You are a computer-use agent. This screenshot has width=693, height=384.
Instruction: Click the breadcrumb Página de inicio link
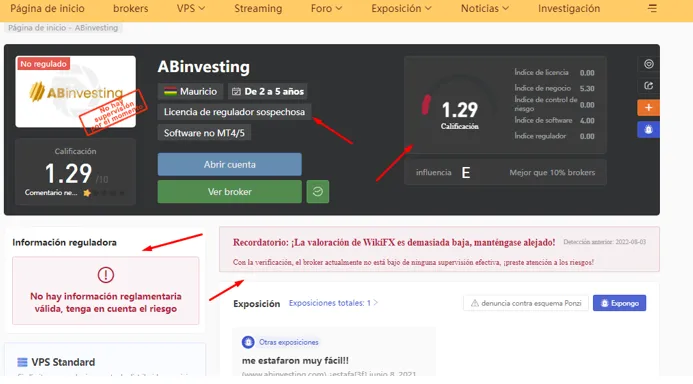(x=37, y=28)
